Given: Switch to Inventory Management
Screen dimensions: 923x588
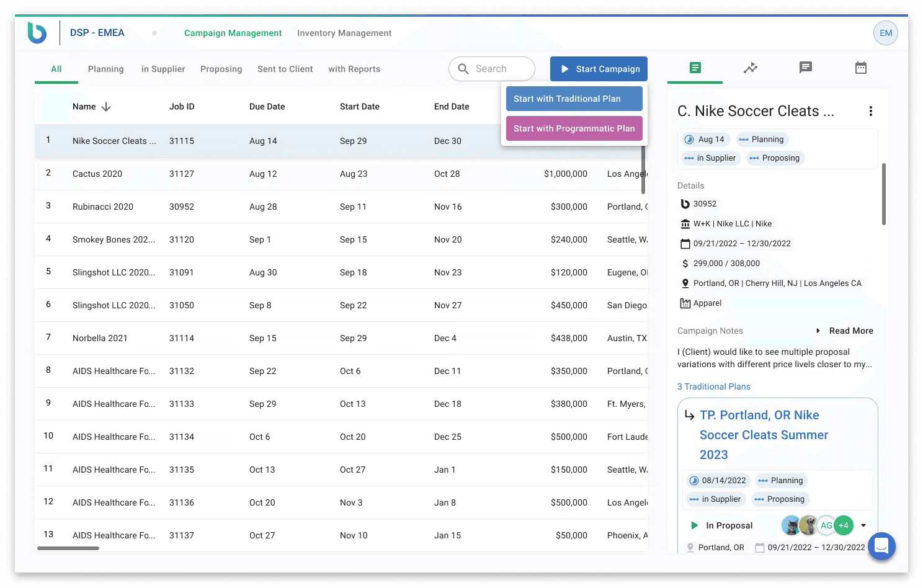Looking at the screenshot, I should click(x=344, y=33).
